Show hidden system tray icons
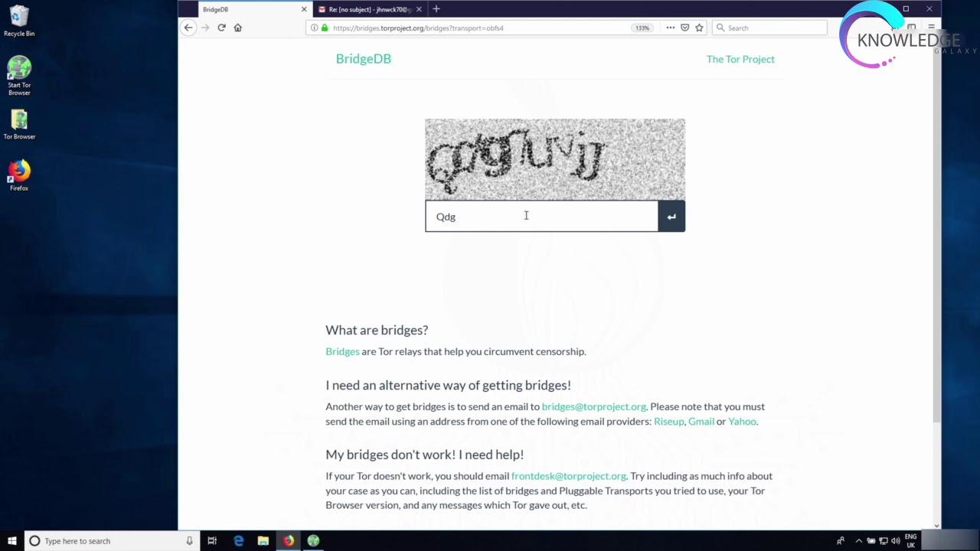 coord(858,541)
